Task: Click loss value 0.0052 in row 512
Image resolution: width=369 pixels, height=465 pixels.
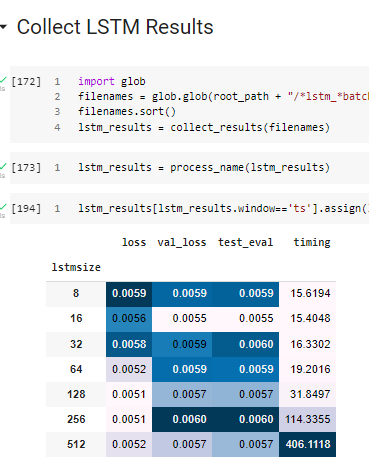Action: (129, 444)
